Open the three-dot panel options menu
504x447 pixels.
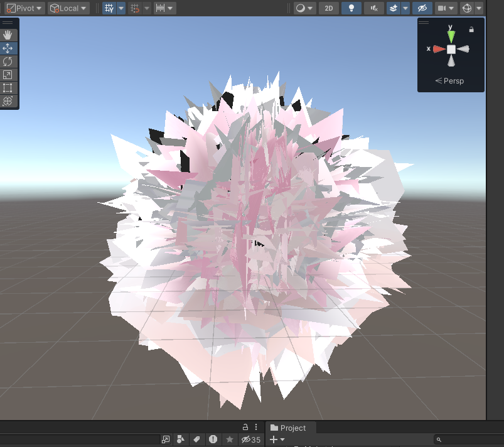[256, 427]
